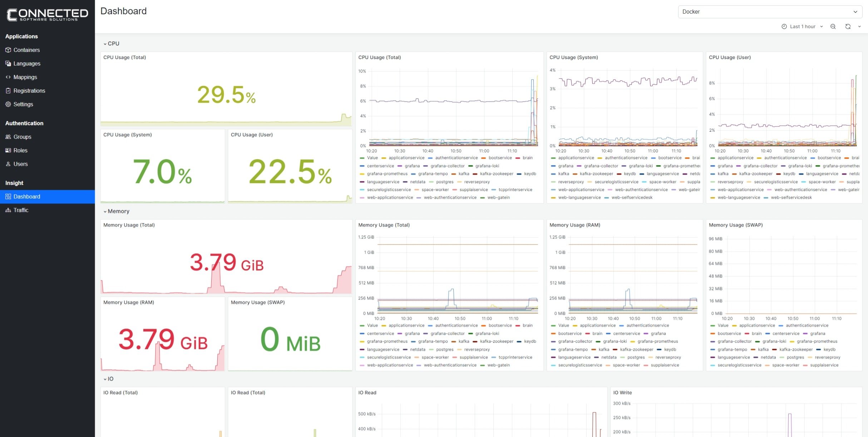The image size is (868, 437).
Task: Collapse the IO row section
Action: click(x=108, y=379)
